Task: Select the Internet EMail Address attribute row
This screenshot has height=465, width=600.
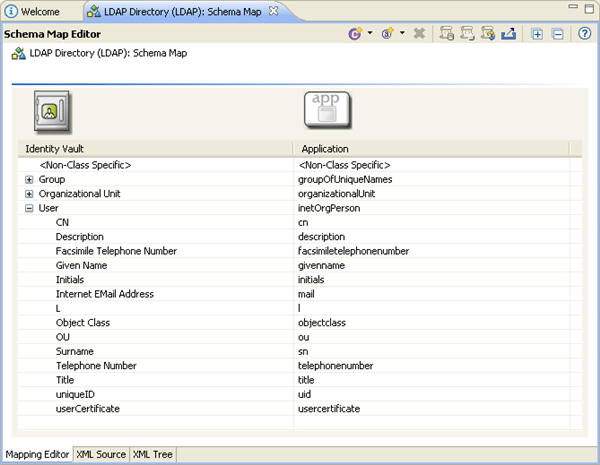Action: [300, 294]
